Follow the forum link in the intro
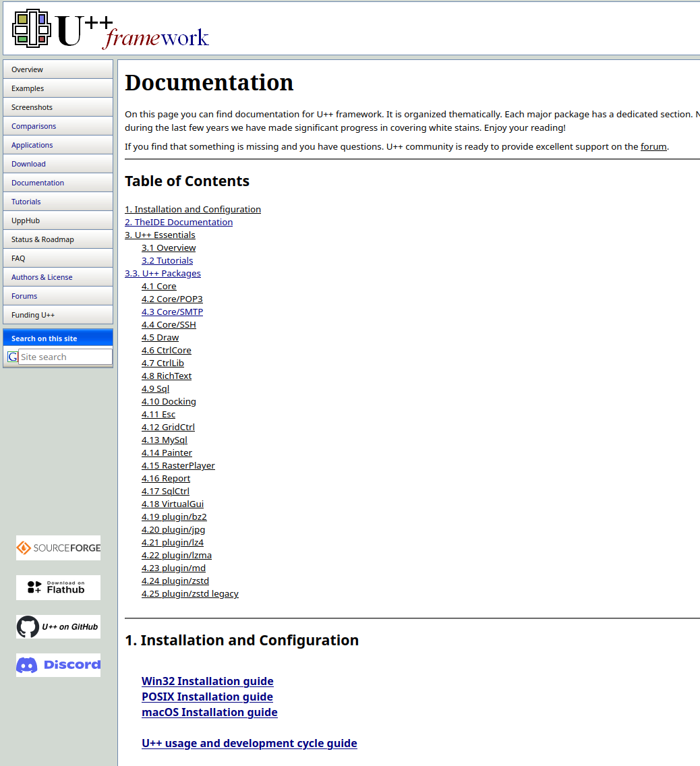The width and height of the screenshot is (700, 766). (653, 146)
